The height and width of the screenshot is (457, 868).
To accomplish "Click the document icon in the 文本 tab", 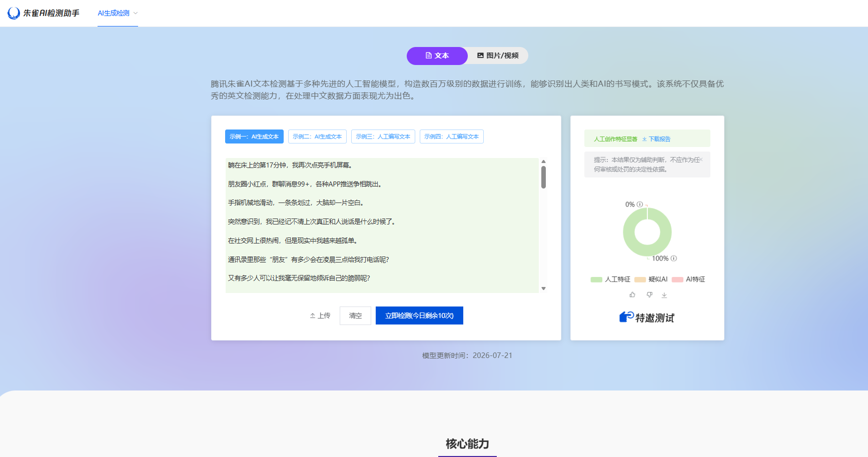I will pyautogui.click(x=429, y=55).
